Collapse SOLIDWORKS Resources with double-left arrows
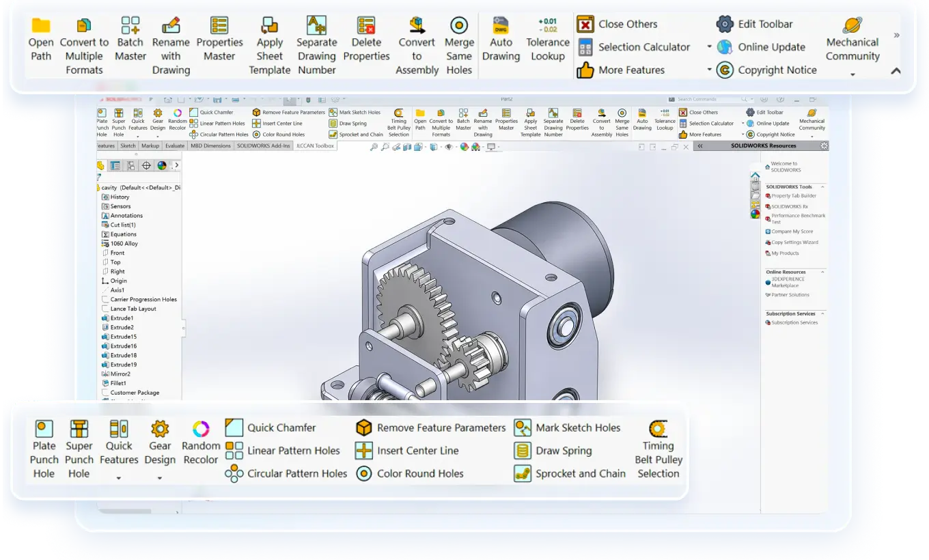Screen dimensions: 929x560 coord(700,145)
